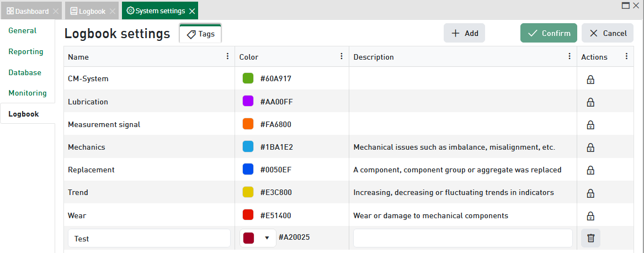The width and height of the screenshot is (644, 253).
Task: Switch to the Logbook tab at top
Action: tap(87, 11)
